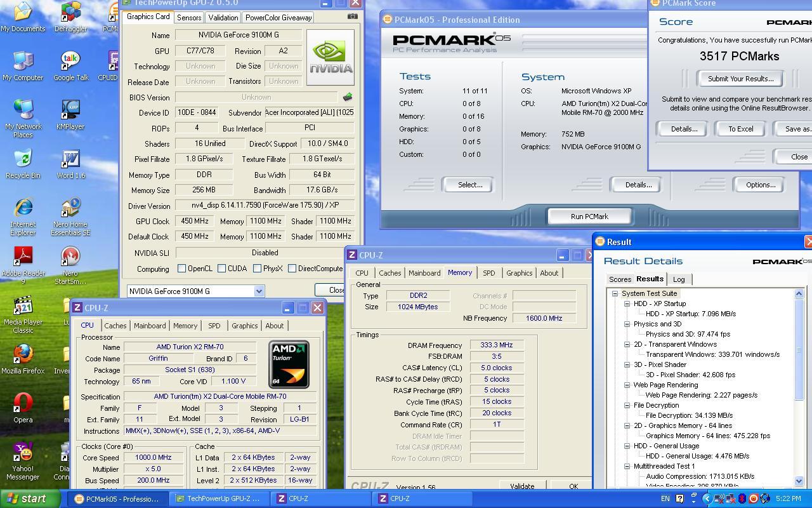
Task: Click AMD Turion logo in CPU-Z
Action: tap(289, 364)
